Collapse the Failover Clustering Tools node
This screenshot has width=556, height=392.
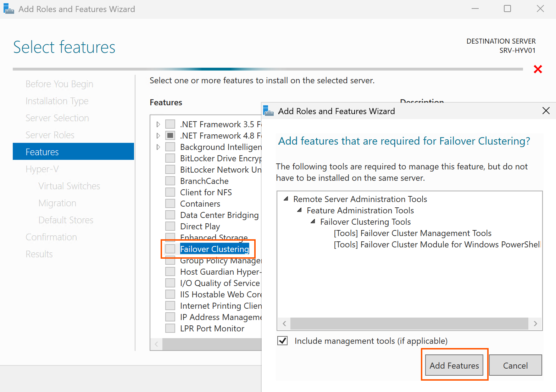(x=313, y=222)
